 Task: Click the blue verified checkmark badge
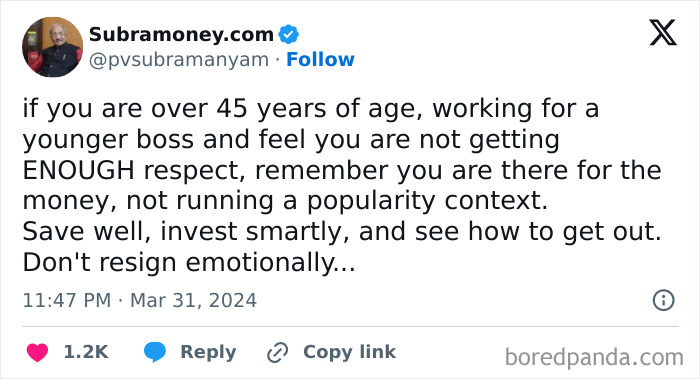click(288, 34)
